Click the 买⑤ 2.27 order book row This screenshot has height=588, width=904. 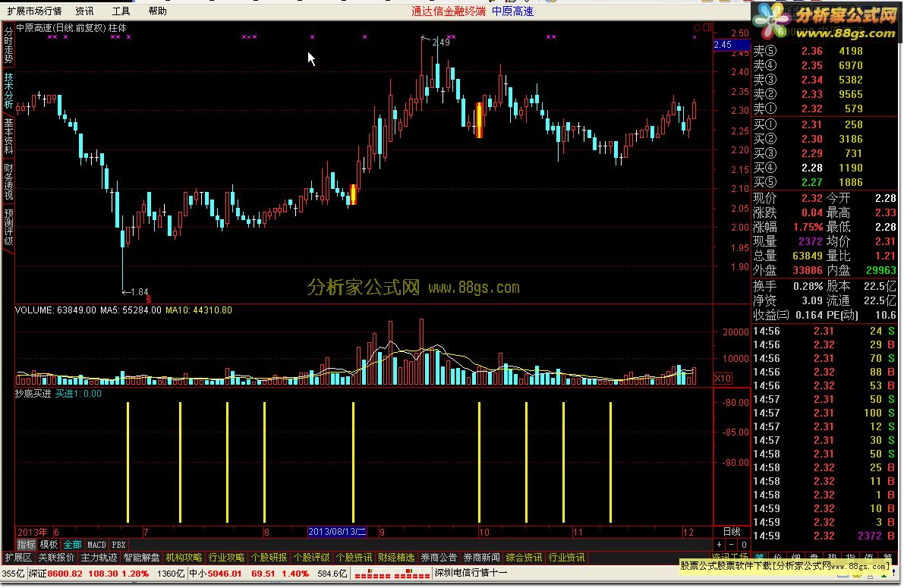[x=808, y=182]
